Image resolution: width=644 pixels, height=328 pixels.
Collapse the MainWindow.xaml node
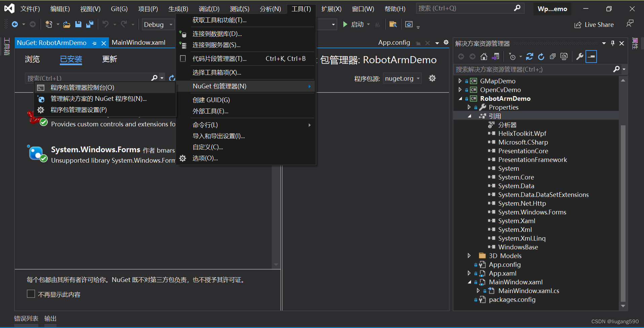tap(469, 282)
